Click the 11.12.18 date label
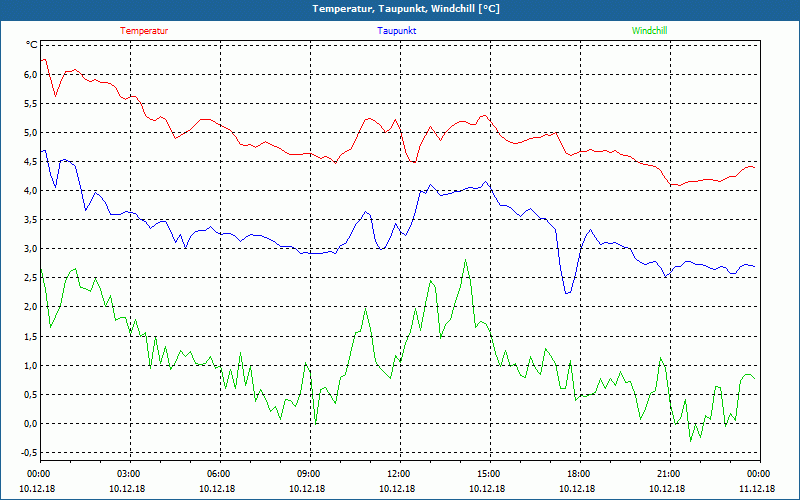Viewport: 800px width, 500px height. [757, 489]
